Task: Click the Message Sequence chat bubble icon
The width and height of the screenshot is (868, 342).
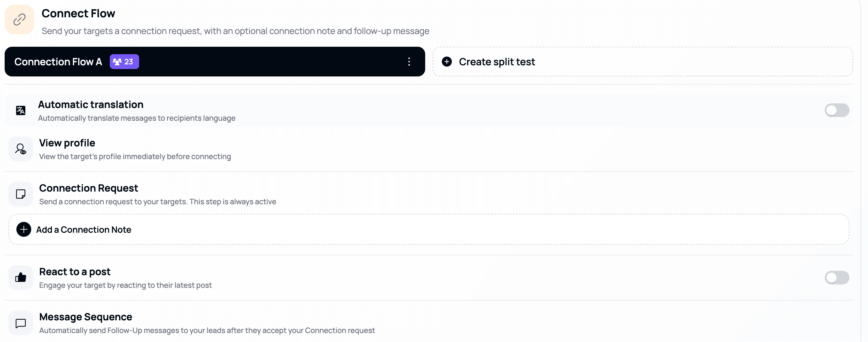Action: coord(20,323)
